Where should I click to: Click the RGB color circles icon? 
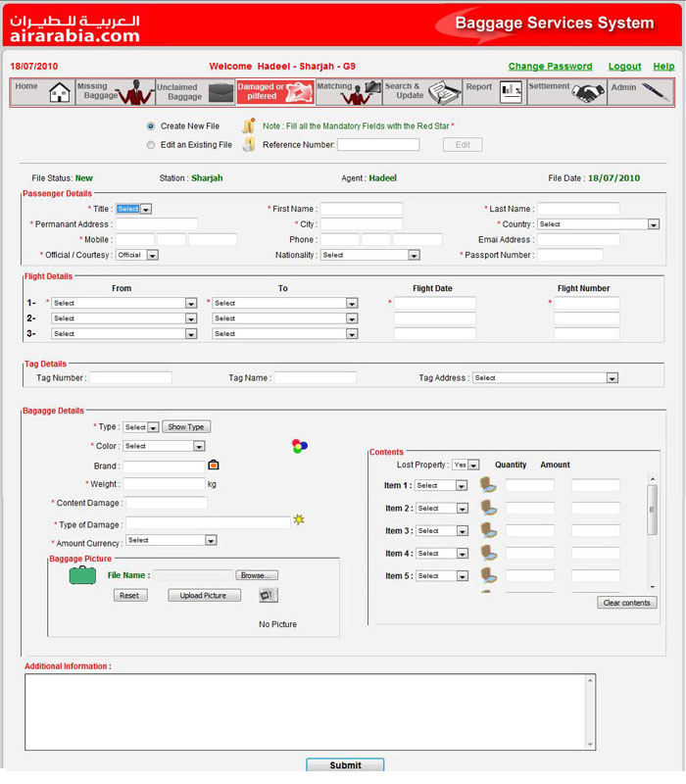[300, 446]
